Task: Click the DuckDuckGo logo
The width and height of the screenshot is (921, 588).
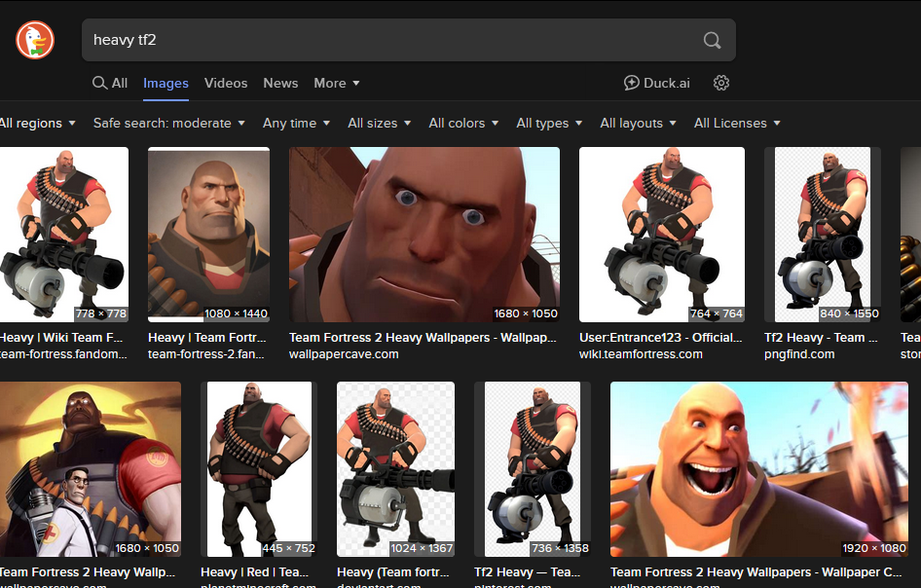Action: (x=35, y=40)
